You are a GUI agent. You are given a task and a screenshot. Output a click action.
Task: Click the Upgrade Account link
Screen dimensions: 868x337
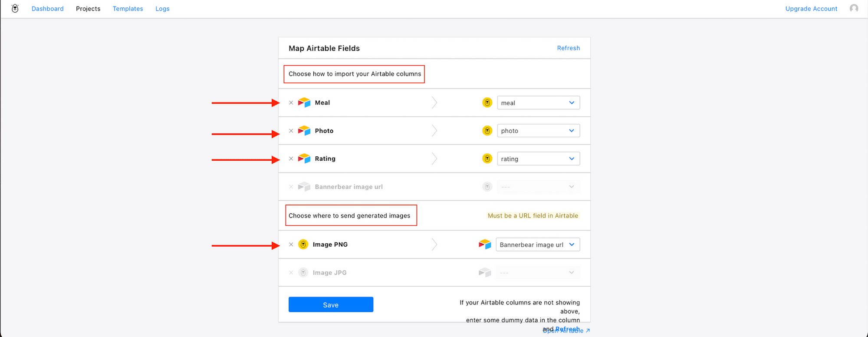point(811,9)
